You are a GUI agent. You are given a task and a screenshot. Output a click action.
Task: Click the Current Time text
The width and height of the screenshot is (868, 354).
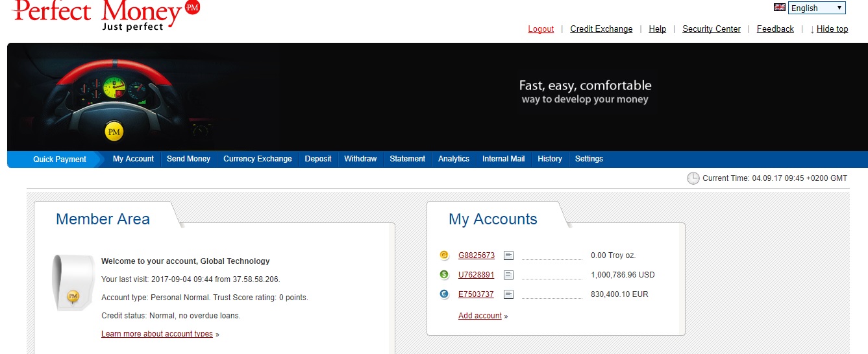(775, 178)
